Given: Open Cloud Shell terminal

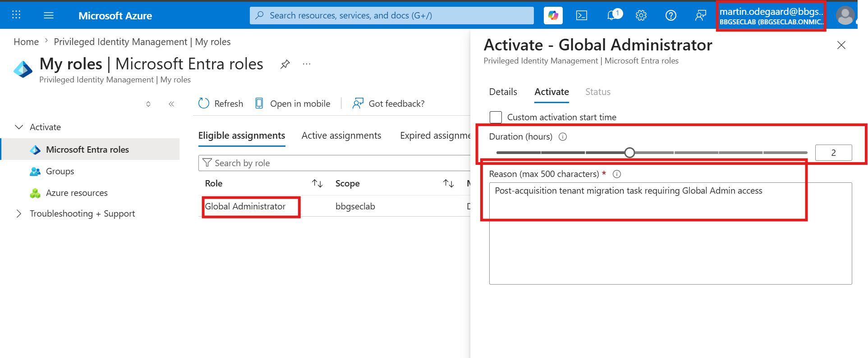Looking at the screenshot, I should point(582,15).
